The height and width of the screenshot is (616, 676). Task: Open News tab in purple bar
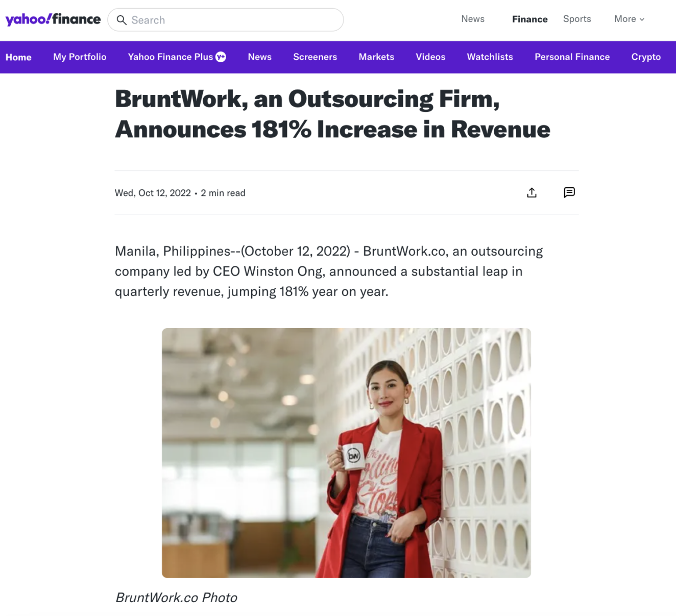click(x=259, y=57)
